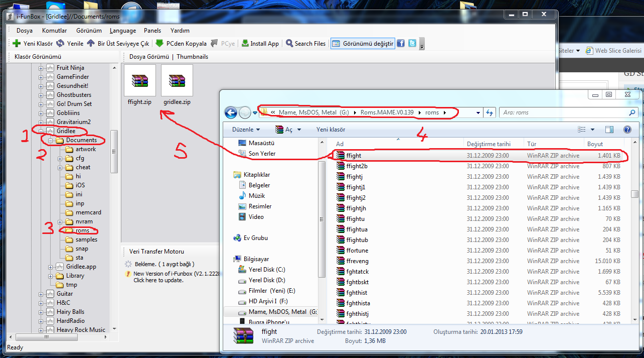Open the Dosya menu
The image size is (644, 358).
pos(25,31)
